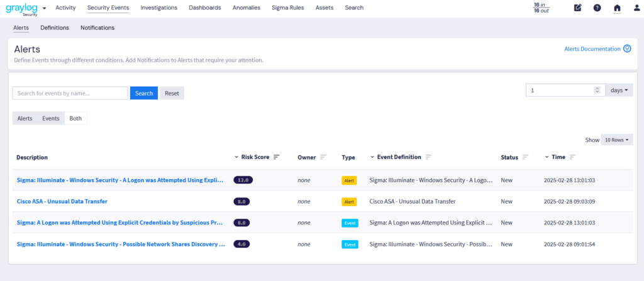644x281 pixels.
Task: Open the Investigations menu item
Action: click(158, 8)
